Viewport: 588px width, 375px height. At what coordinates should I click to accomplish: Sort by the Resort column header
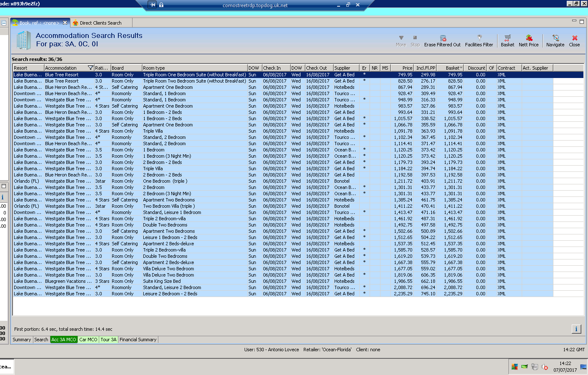coord(28,68)
